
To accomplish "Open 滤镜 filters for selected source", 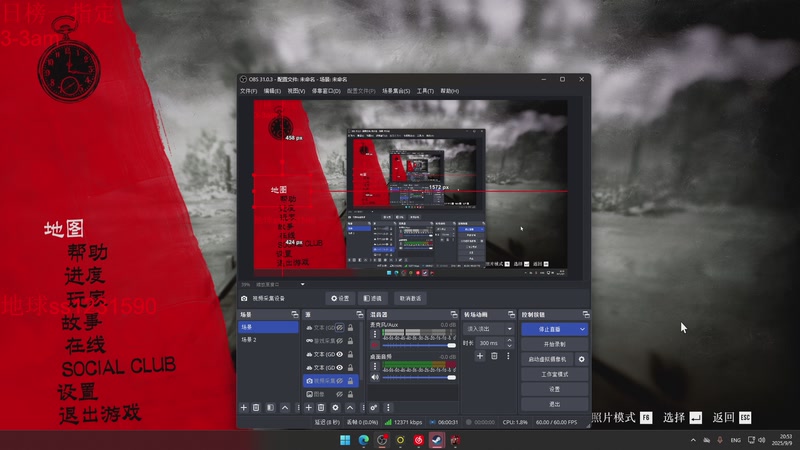I will pos(373,298).
